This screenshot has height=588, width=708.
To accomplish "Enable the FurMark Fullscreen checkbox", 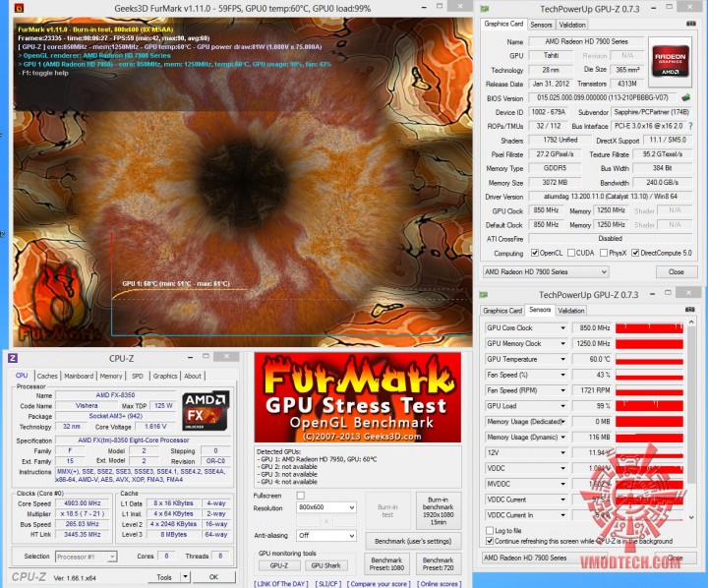I will (x=301, y=496).
